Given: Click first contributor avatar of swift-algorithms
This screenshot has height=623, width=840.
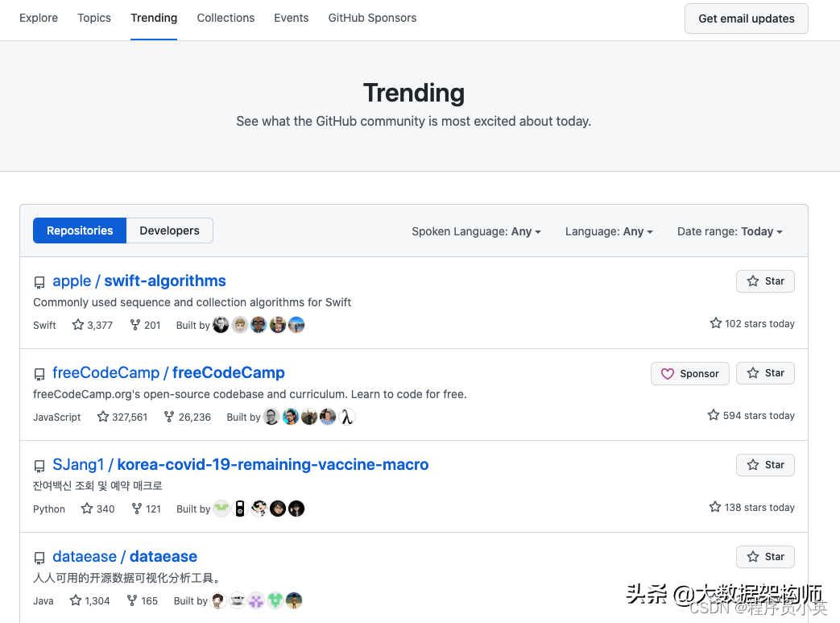Looking at the screenshot, I should [221, 325].
